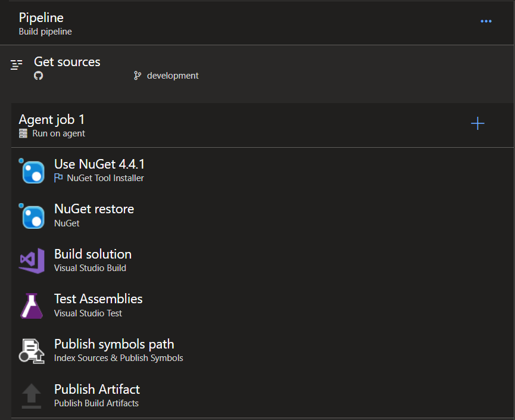Click the development branch name
This screenshot has height=420, width=515.
pos(173,76)
